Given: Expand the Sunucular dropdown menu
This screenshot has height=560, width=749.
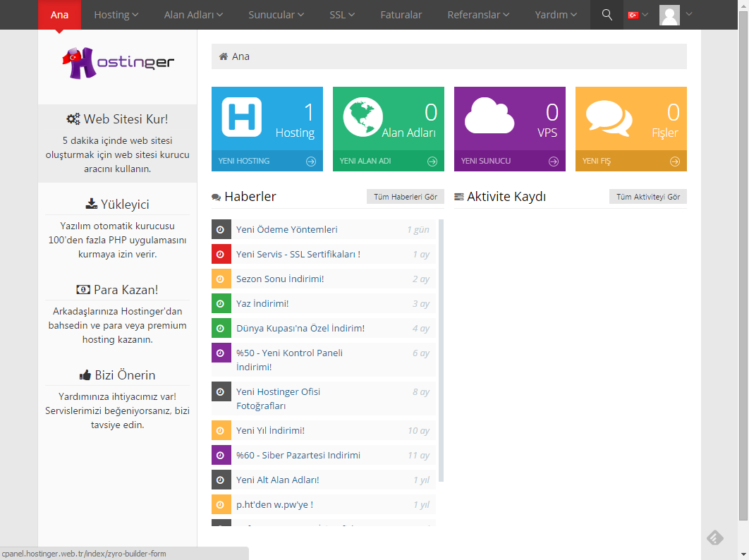Looking at the screenshot, I should (276, 15).
